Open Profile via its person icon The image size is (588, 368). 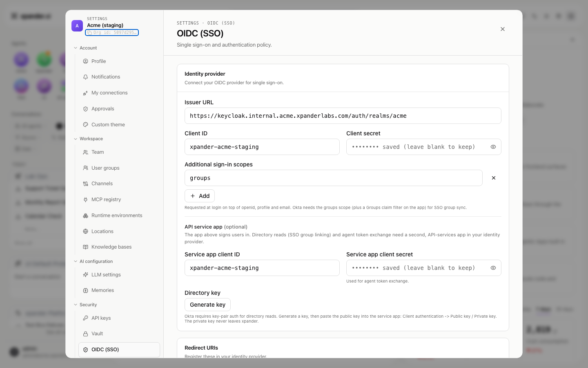[x=86, y=61]
